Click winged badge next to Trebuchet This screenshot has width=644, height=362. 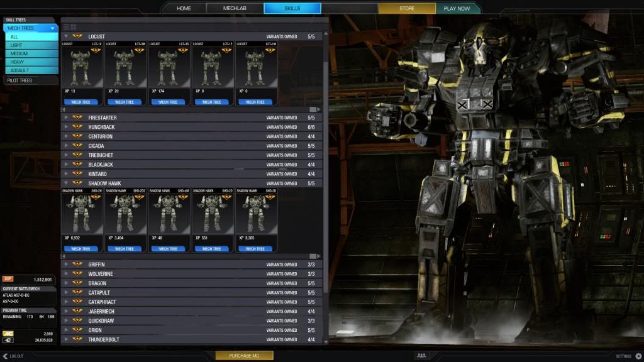tap(77, 155)
